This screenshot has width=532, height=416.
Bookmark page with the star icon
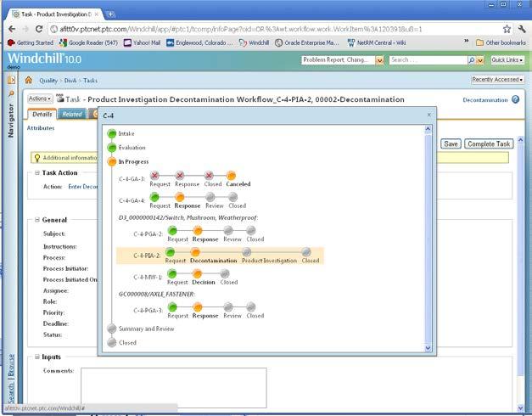tap(507, 29)
